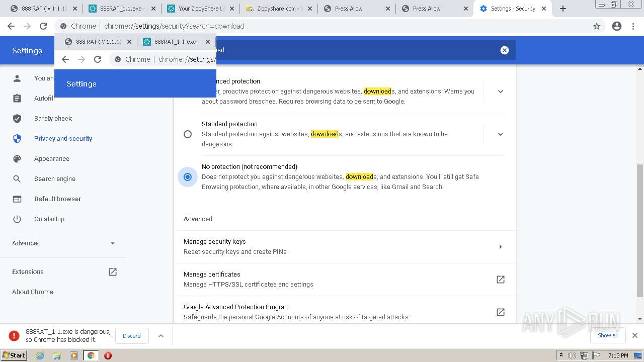The height and width of the screenshot is (362, 644).
Task: Open Extensions external link icon
Action: click(113, 271)
